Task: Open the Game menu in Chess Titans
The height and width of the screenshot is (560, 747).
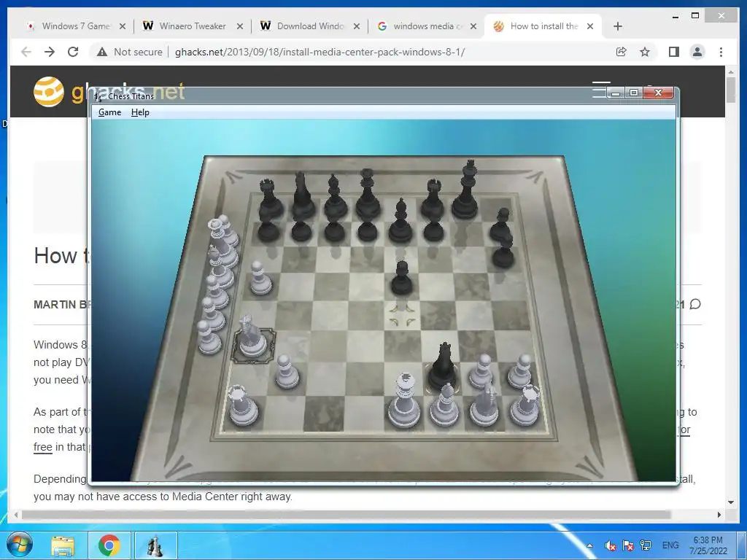Action: pos(109,112)
